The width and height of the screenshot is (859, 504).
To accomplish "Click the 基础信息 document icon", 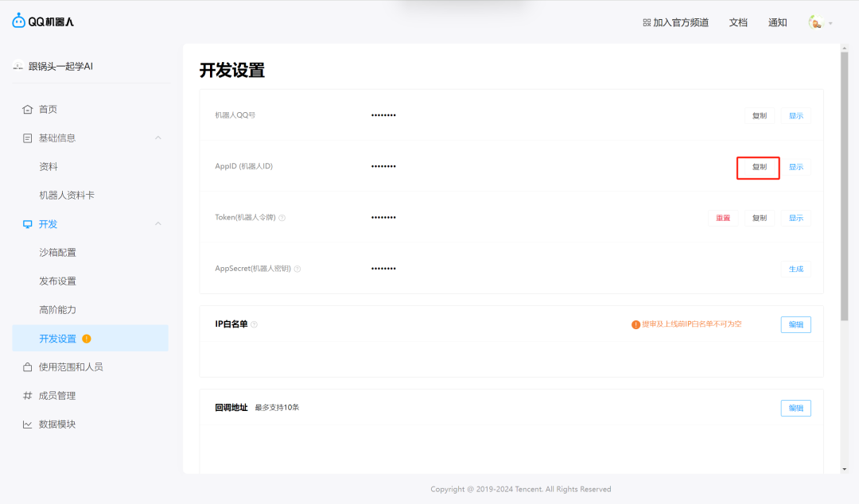I will [29, 138].
